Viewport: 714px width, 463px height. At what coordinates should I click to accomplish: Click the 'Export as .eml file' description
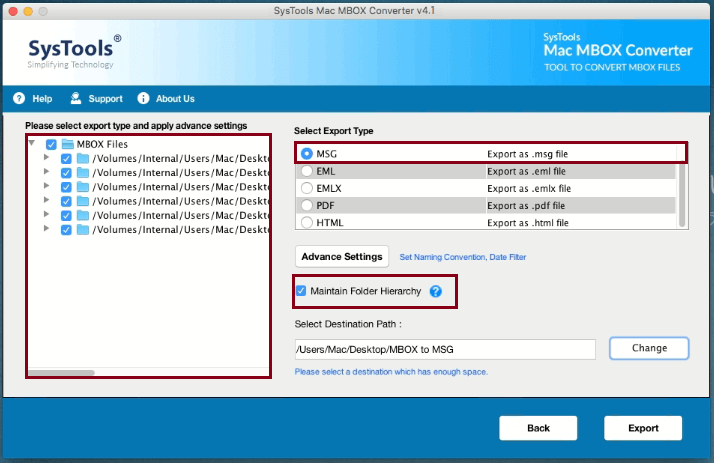(526, 171)
